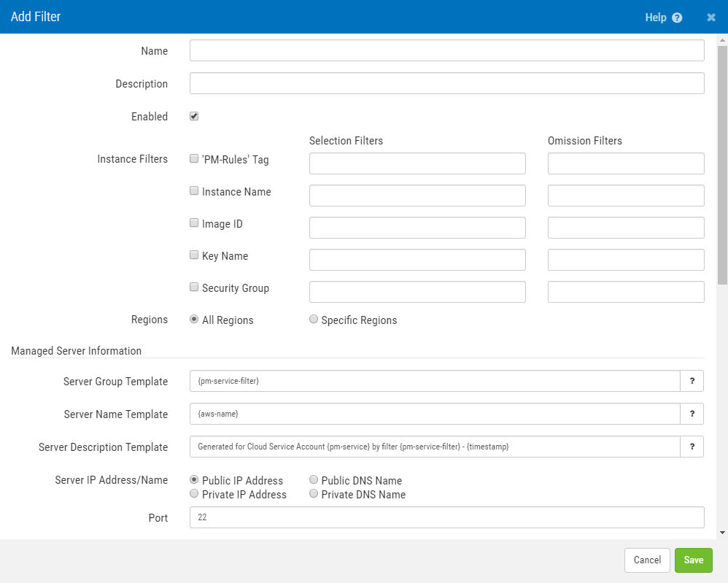Tick the Security Group checkbox
The height and width of the screenshot is (583, 728).
pos(194,287)
